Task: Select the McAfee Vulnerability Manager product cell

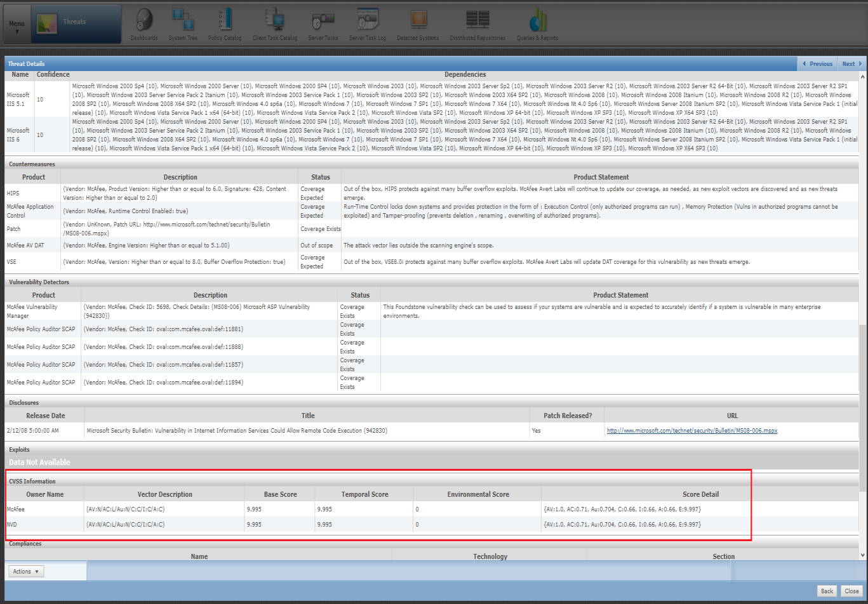Action: [x=43, y=311]
